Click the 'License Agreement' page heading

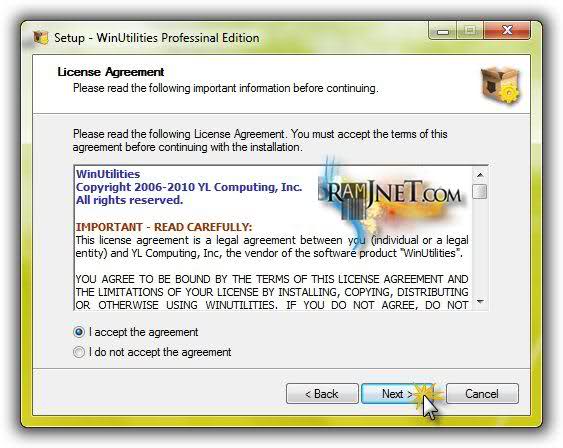tap(111, 72)
